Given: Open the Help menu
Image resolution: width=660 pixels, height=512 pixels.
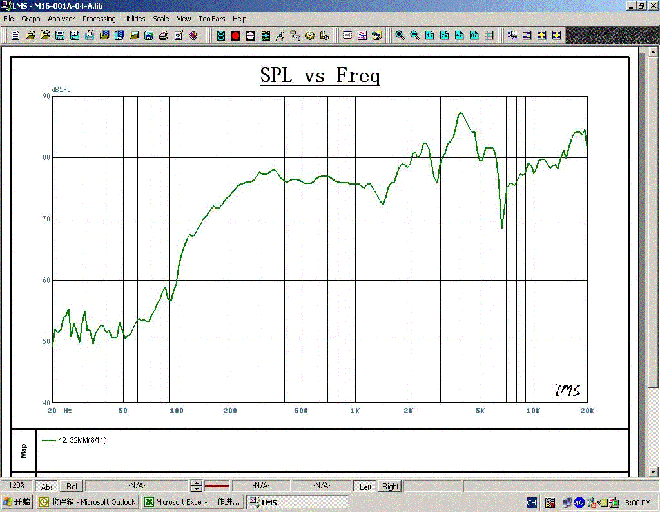Looking at the screenshot, I should click(x=238, y=19).
